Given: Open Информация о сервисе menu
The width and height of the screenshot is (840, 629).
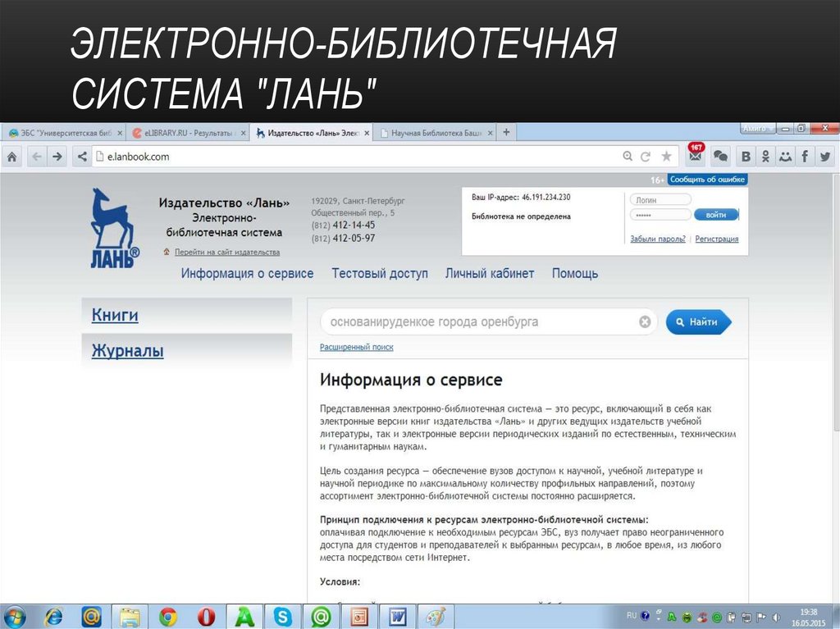Looking at the screenshot, I should coord(247,273).
